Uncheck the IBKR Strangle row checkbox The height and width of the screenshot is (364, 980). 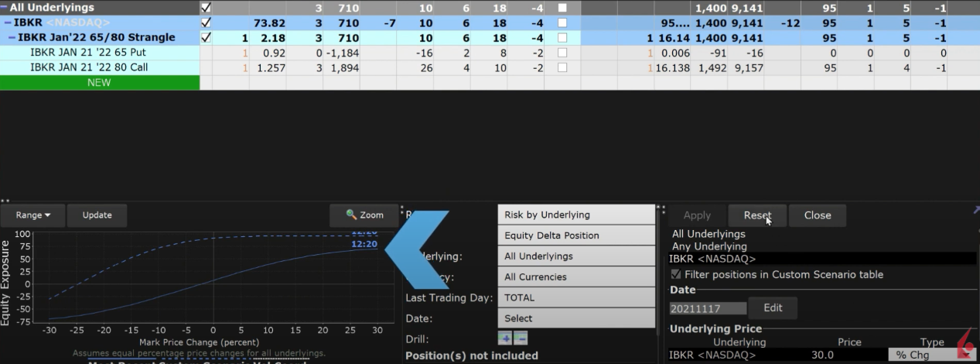pyautogui.click(x=206, y=37)
